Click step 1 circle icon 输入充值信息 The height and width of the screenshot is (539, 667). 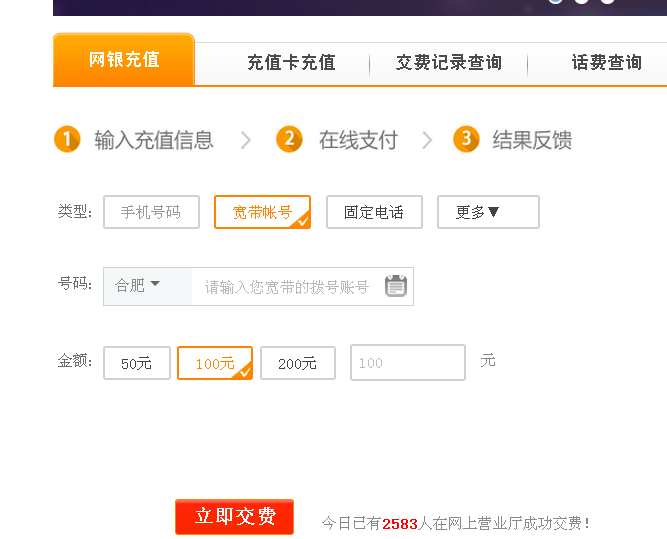[67, 139]
